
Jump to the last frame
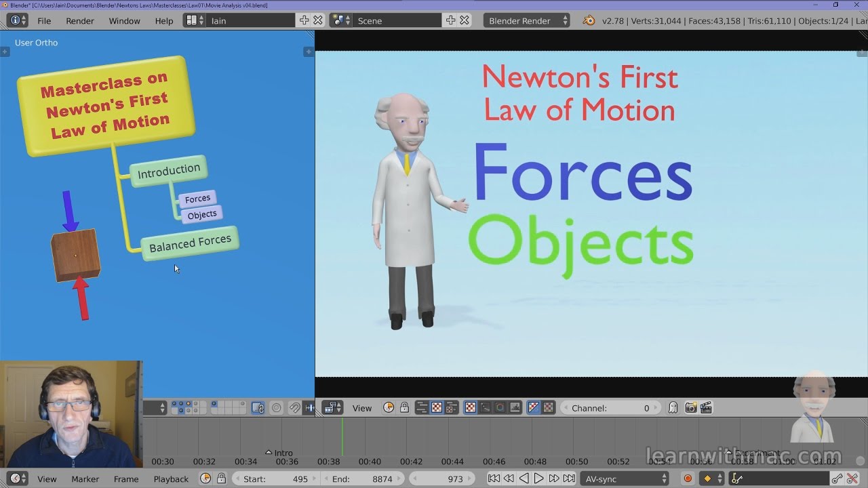(569, 479)
